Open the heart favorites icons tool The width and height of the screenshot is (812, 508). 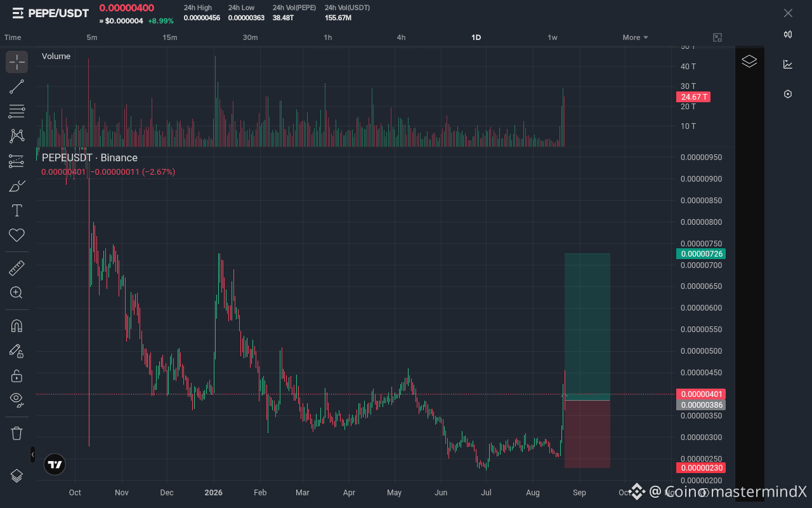click(17, 236)
